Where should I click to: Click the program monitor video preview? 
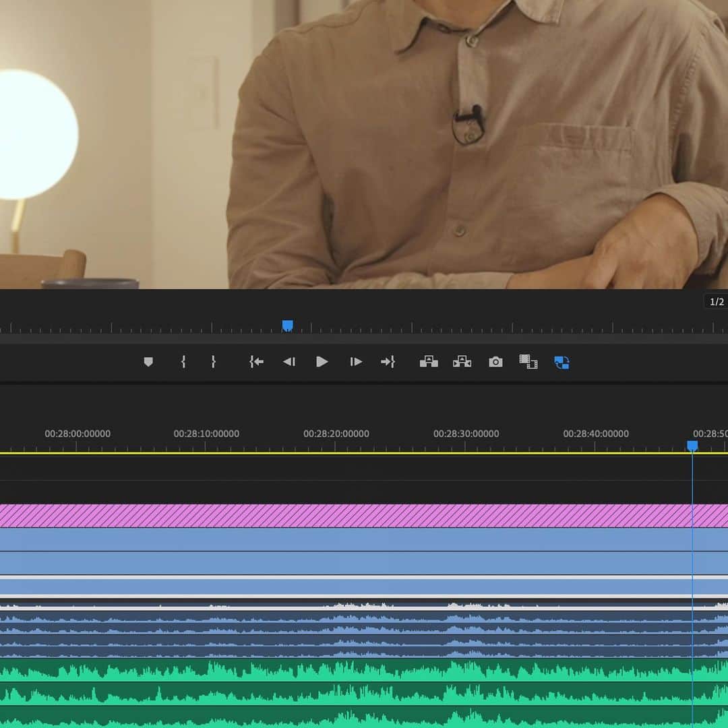(364, 144)
